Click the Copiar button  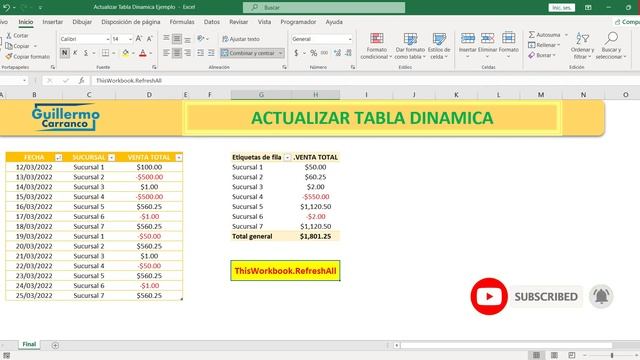pos(18,46)
